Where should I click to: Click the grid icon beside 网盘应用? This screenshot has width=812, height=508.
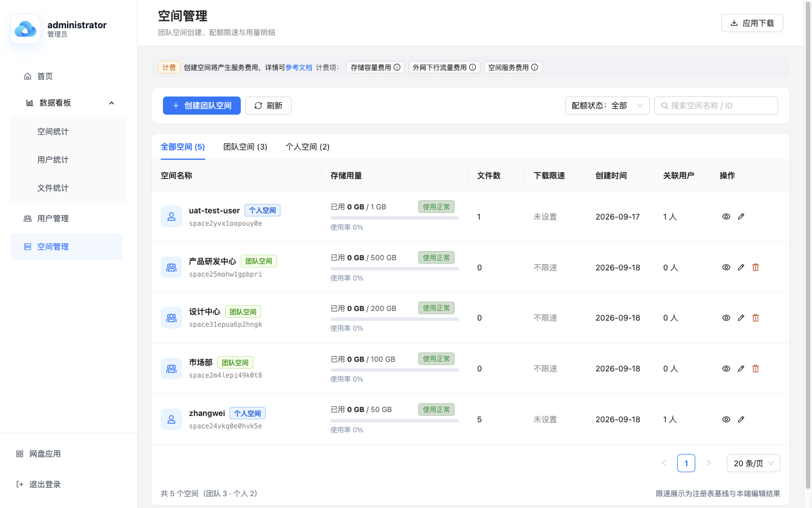[x=20, y=454]
